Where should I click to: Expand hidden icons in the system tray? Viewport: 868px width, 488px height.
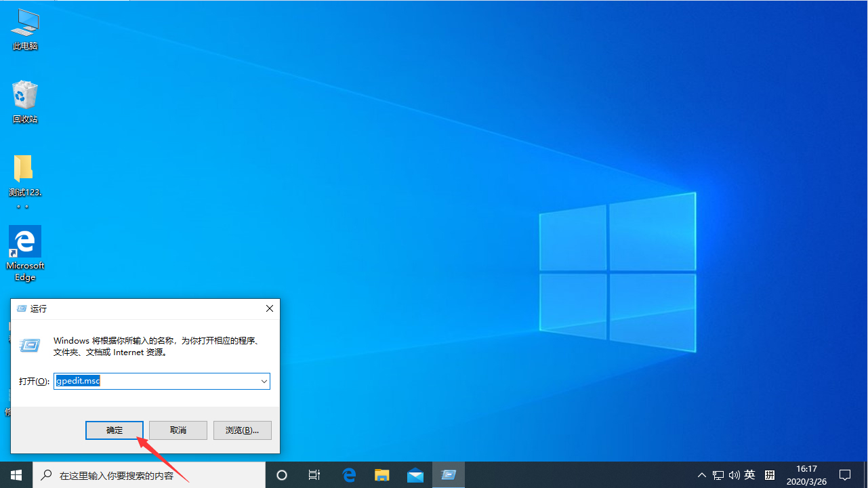click(x=703, y=474)
